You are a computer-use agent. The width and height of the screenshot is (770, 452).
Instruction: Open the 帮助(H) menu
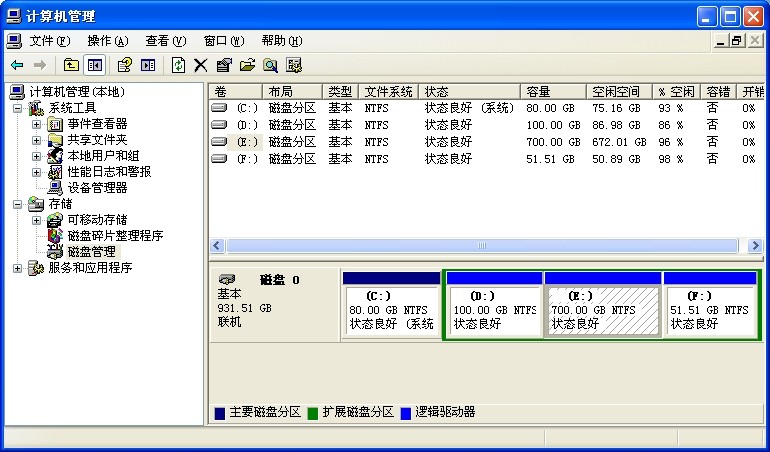281,41
